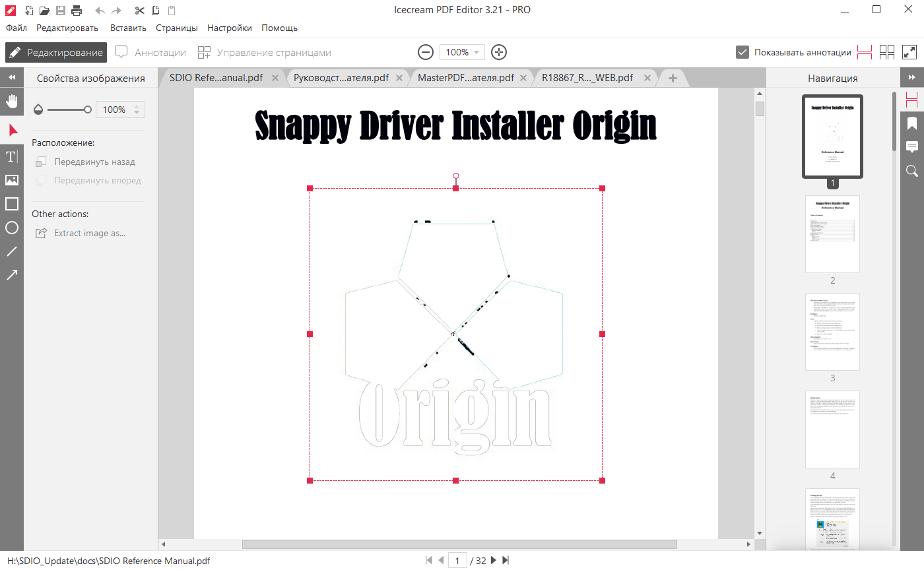Toggle the Показывать аннотации checkbox
Screen dimensions: 924x570
tap(742, 52)
